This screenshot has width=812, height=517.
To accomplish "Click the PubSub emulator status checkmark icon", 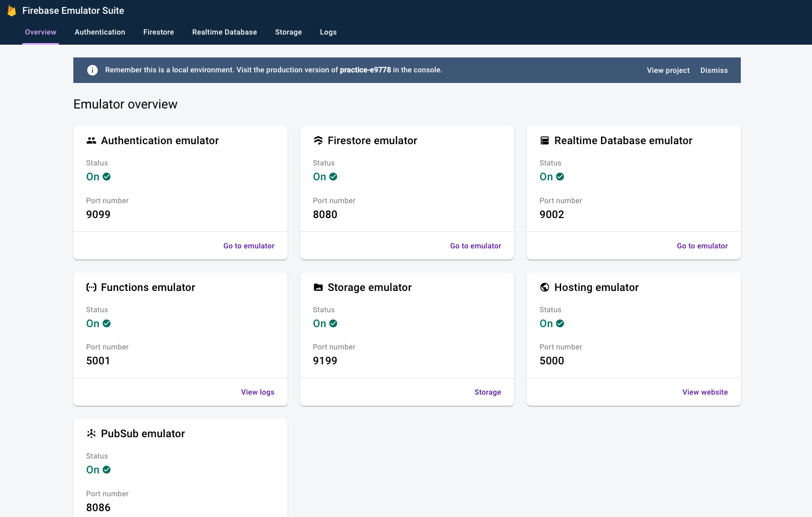I will (107, 470).
